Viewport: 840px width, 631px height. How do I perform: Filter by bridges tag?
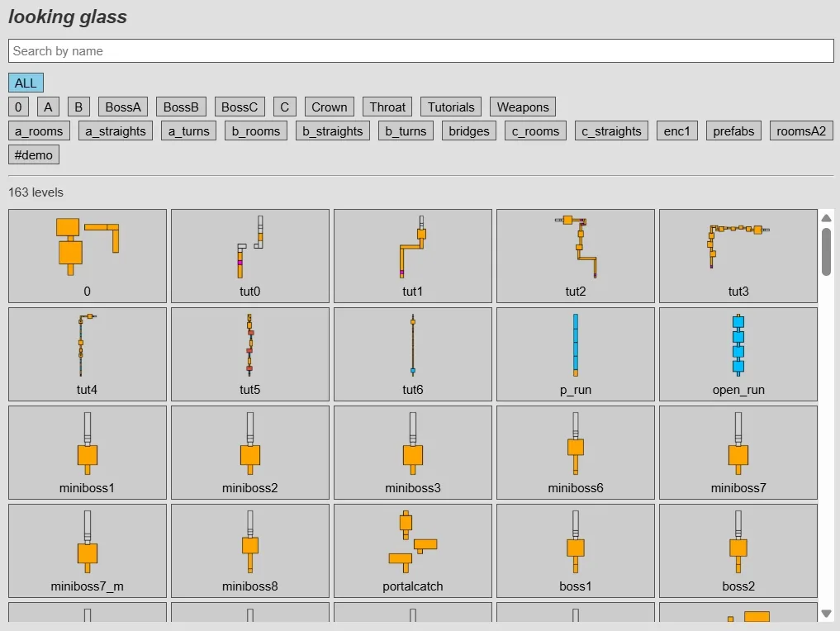469,131
